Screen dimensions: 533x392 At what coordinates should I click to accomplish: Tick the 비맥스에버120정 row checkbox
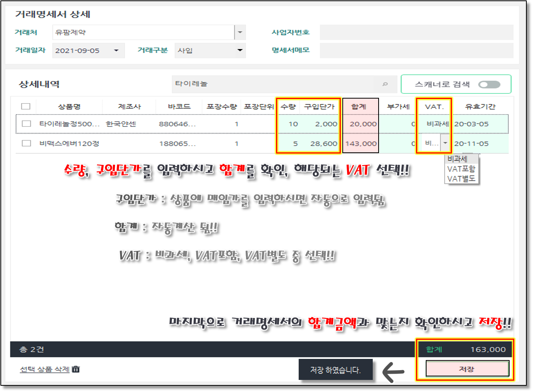pyautogui.click(x=27, y=143)
